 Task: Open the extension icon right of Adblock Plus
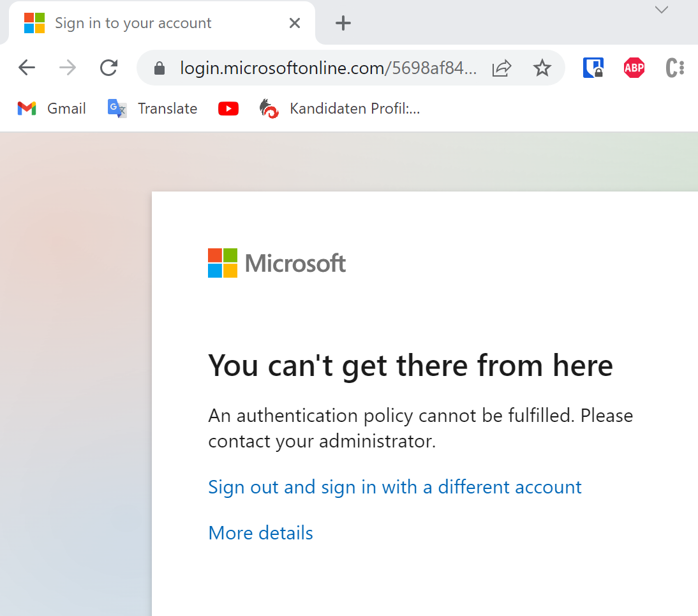click(x=673, y=67)
